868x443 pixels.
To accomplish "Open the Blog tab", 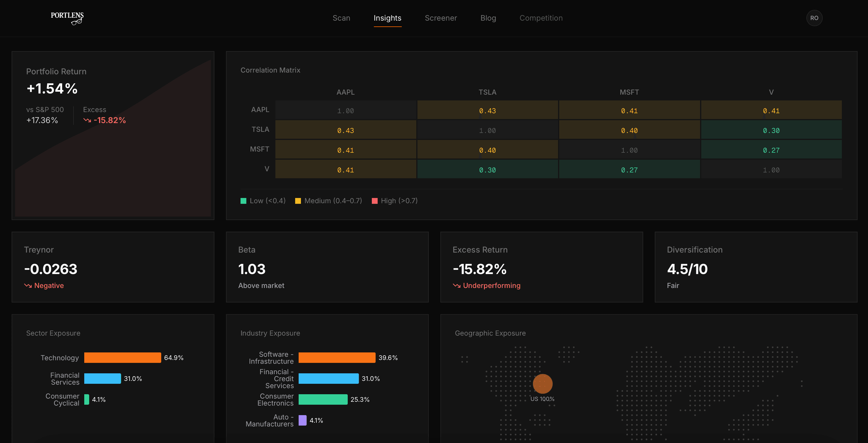I will pos(488,18).
